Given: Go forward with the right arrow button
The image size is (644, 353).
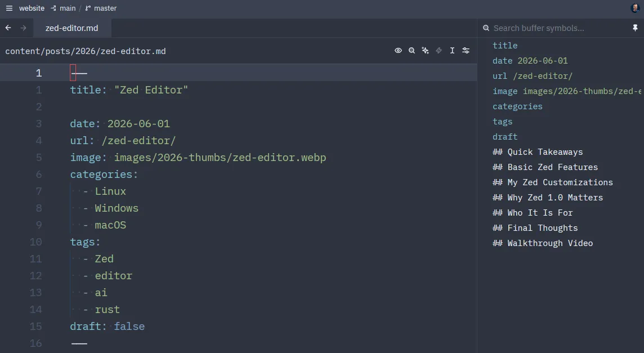Looking at the screenshot, I should (x=24, y=28).
